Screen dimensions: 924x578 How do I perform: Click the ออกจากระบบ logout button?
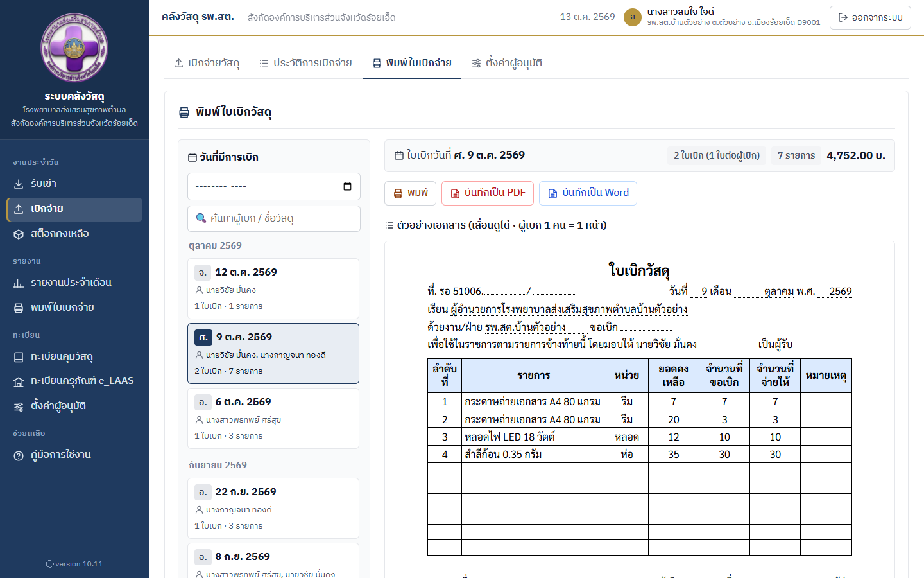(870, 17)
